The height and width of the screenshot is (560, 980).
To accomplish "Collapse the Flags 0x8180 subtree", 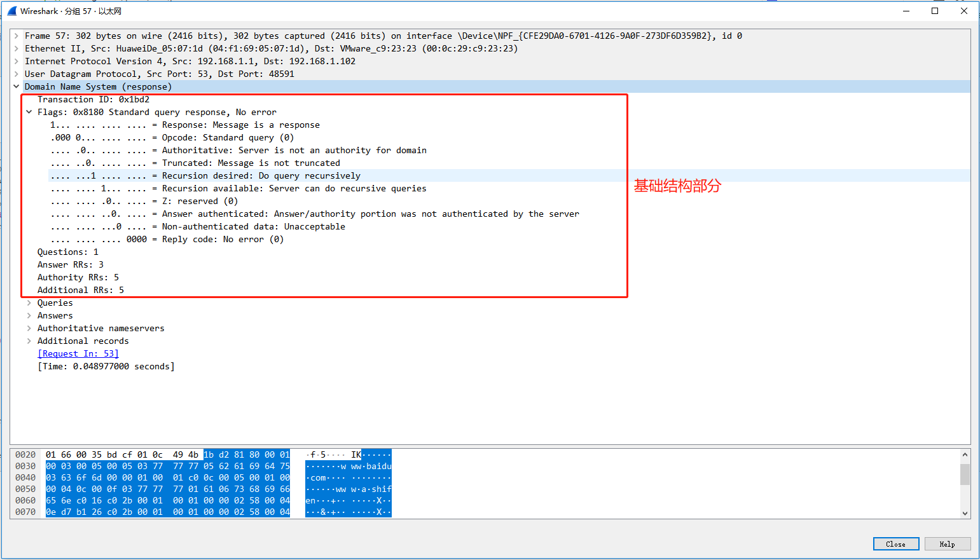I will coord(29,113).
